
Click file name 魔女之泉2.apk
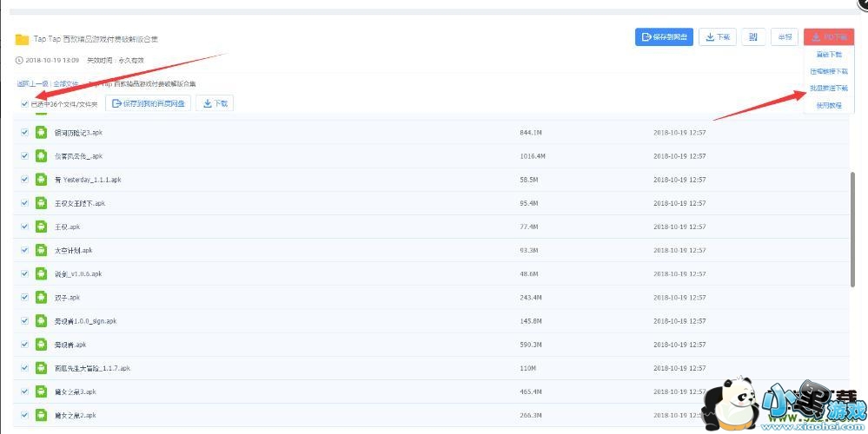(x=76, y=415)
